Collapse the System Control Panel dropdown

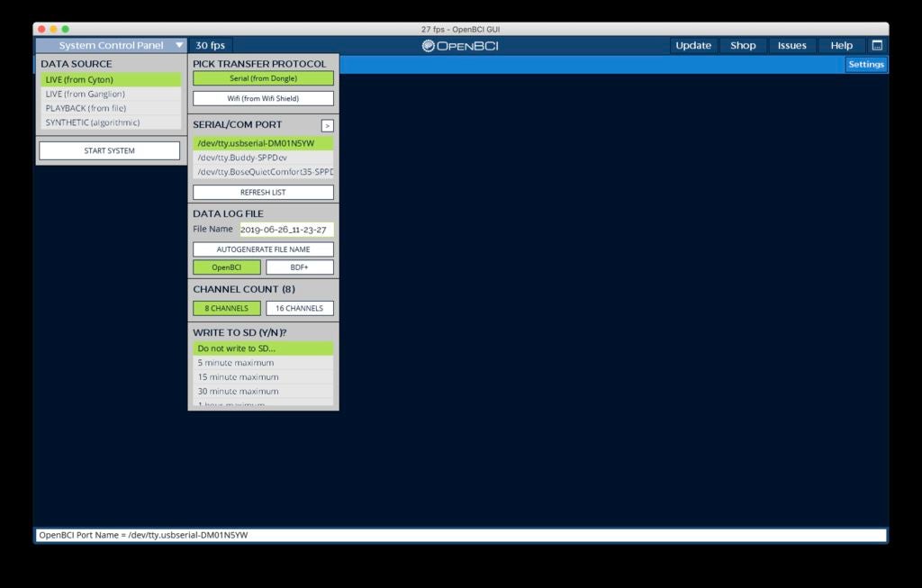click(x=111, y=45)
